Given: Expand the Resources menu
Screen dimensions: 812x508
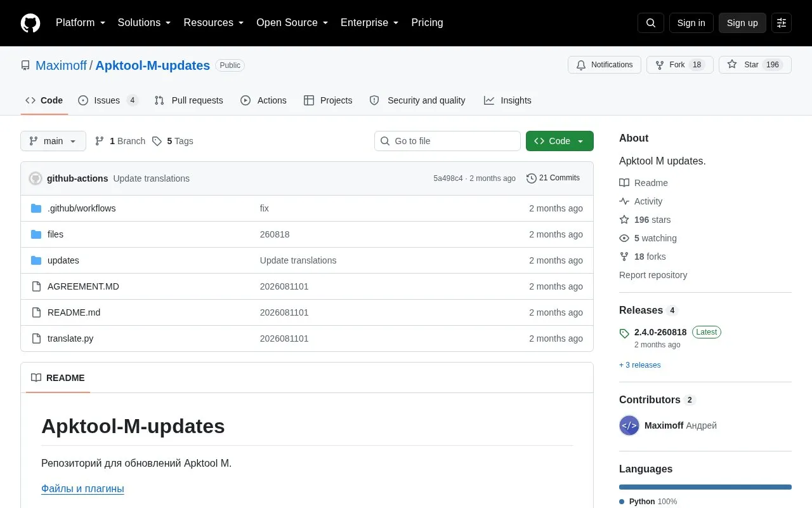Looking at the screenshot, I should [x=214, y=23].
